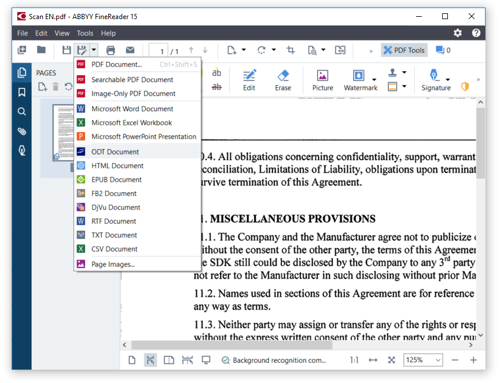Click the Save As pencil-floppy icon
Screen dimensions: 500x383
[x=81, y=50]
